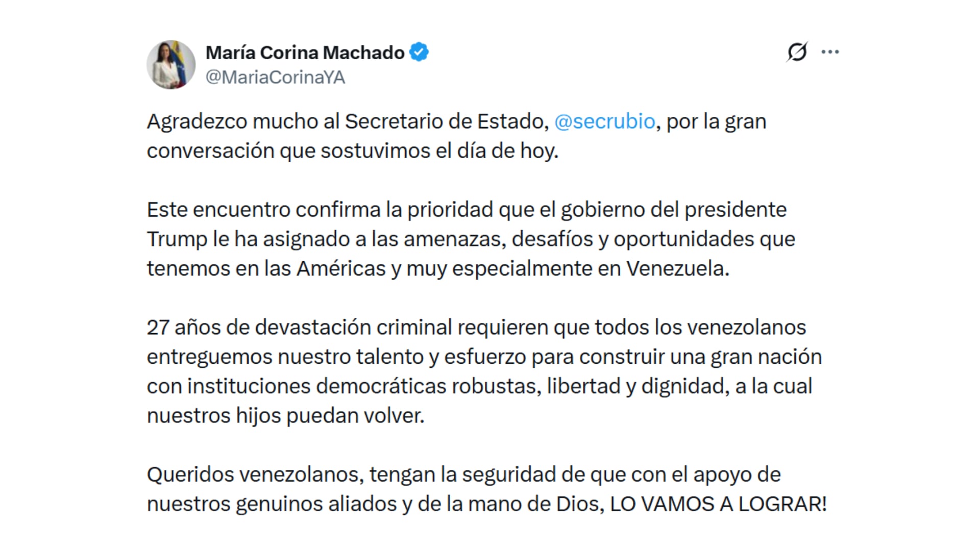Image resolution: width=980 pixels, height=551 pixels.
Task: Open the post options dropdown
Action: pos(830,51)
